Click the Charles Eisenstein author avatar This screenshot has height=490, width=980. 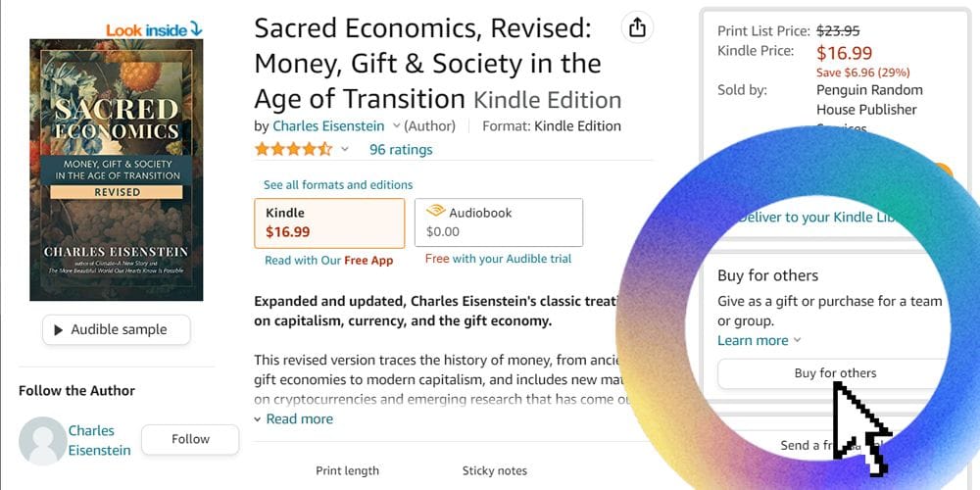point(42,440)
